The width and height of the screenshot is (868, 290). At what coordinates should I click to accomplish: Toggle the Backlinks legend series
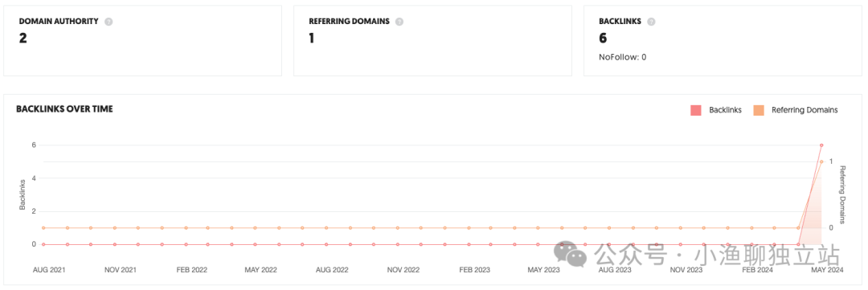tap(716, 110)
